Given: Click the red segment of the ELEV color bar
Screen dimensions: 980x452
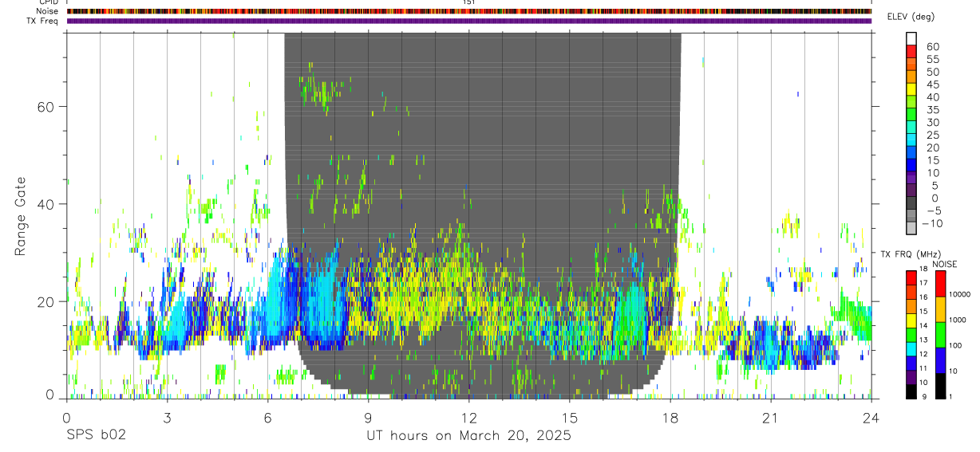Looking at the screenshot, I should click(x=911, y=51).
